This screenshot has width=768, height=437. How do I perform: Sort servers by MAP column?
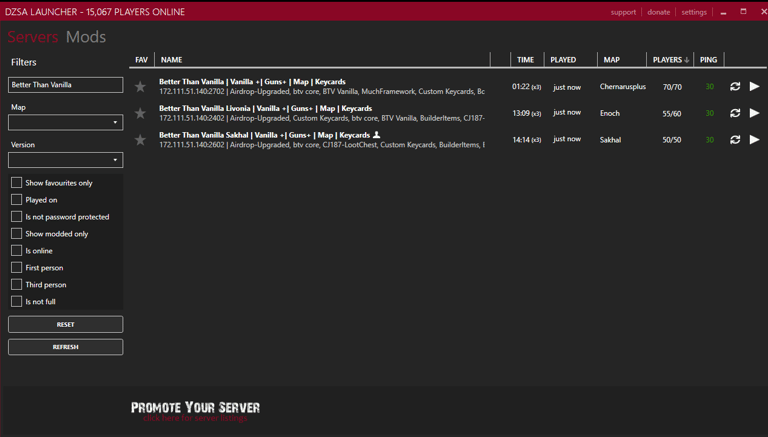pyautogui.click(x=611, y=60)
